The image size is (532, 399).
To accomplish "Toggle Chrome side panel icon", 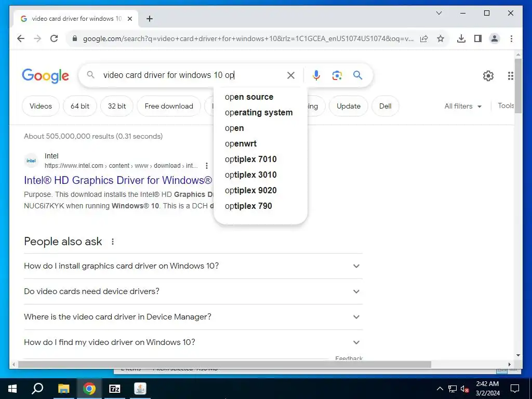I will (x=478, y=38).
